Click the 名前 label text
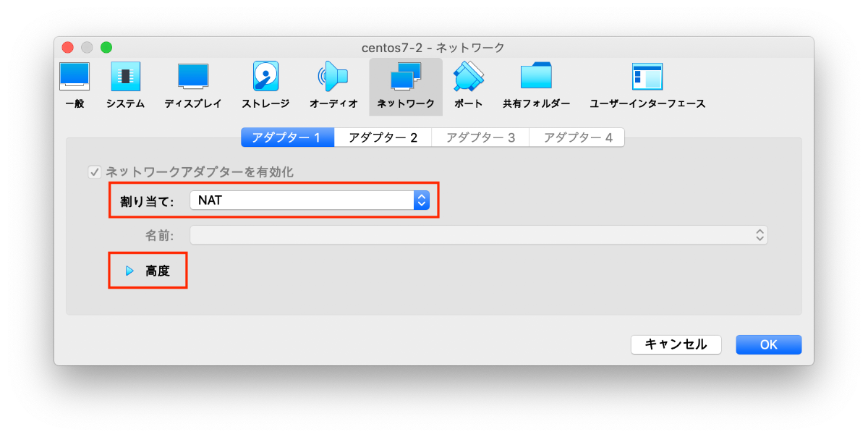The width and height of the screenshot is (868, 437). [x=159, y=234]
